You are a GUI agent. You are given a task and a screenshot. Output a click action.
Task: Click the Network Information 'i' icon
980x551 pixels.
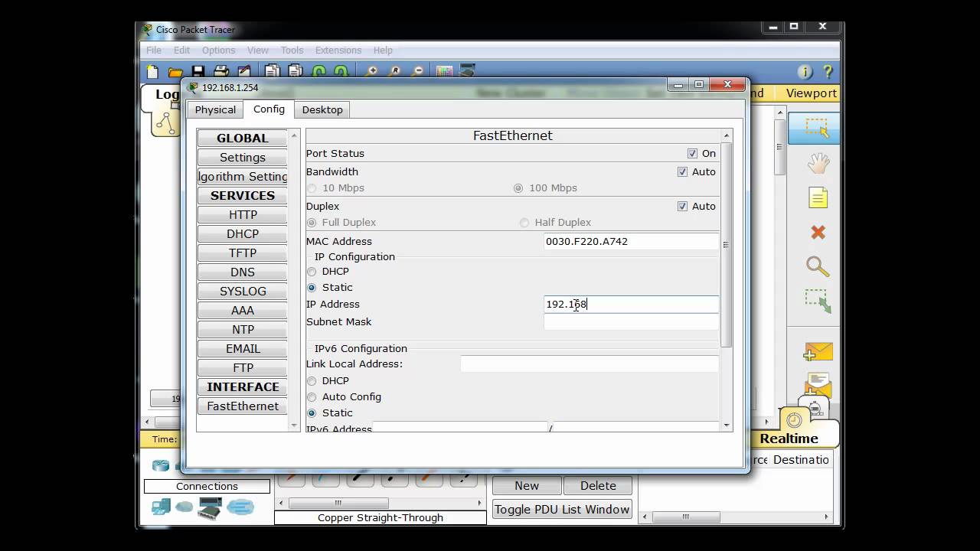pos(805,72)
